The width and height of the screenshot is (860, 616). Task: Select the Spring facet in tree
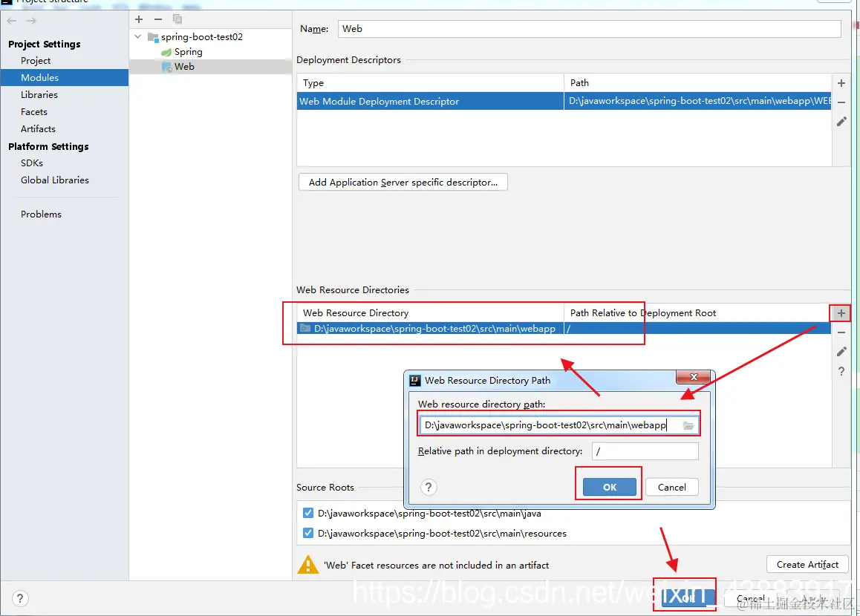pyautogui.click(x=188, y=52)
